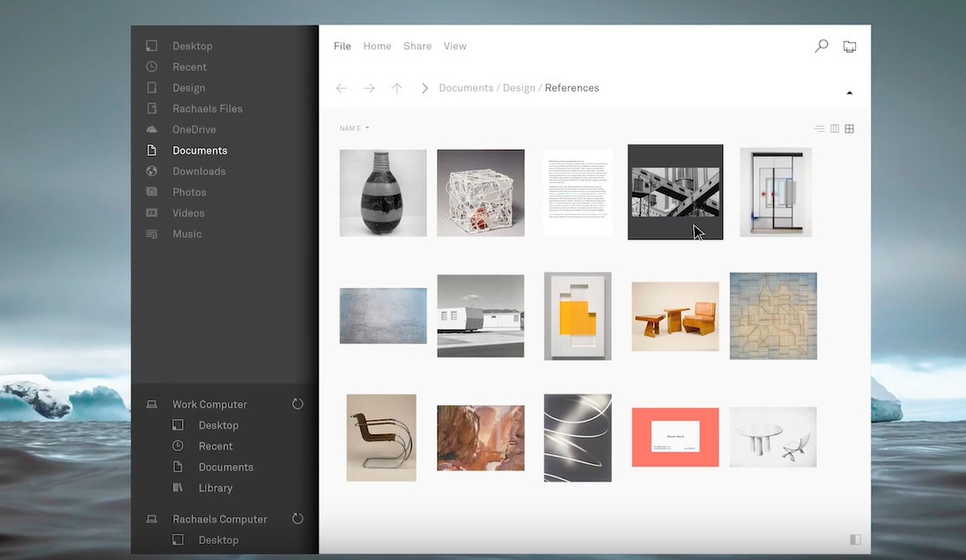Toggle the preview pane icon at bottom right
The height and width of the screenshot is (560, 966).
(855, 540)
